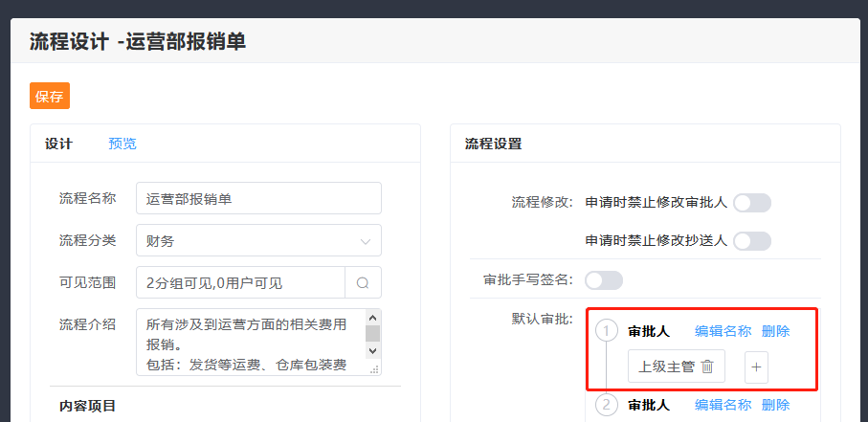This screenshot has width=868, height=422.
Task: Click the 可见范围 field showing 2分组可见
Action: [240, 283]
